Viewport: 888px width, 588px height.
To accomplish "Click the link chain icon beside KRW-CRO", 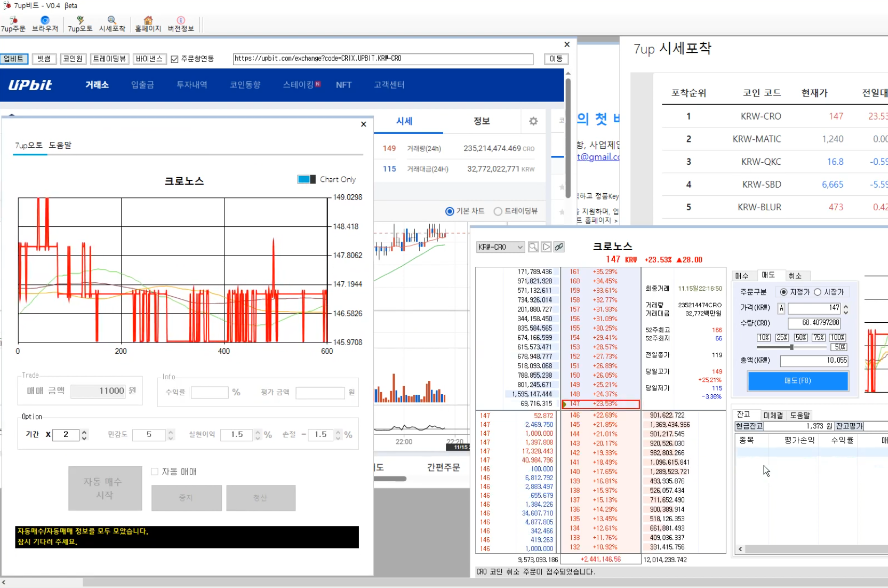I will point(559,247).
